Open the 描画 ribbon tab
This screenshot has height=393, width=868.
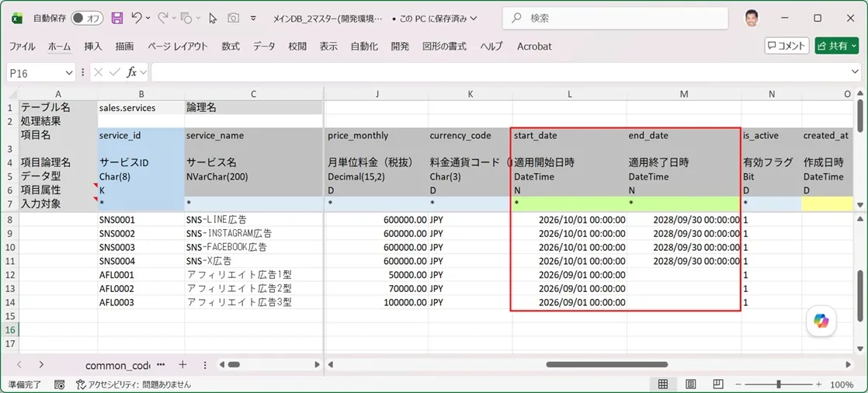[124, 47]
